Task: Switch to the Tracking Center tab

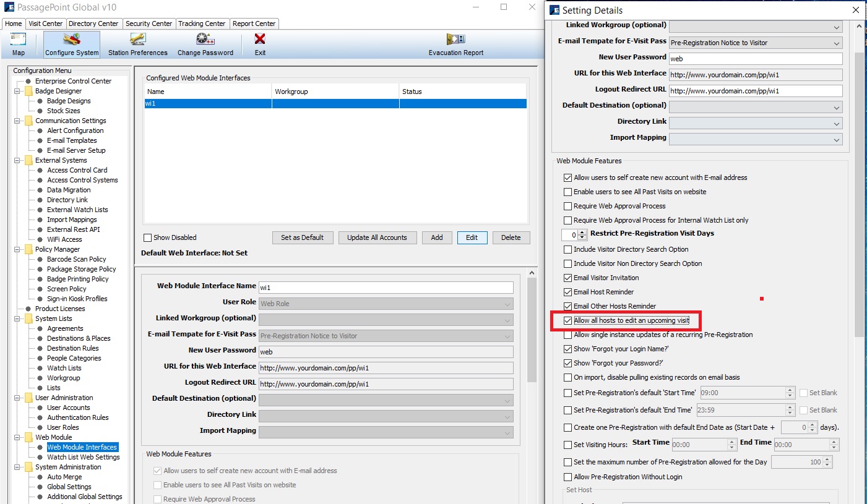Action: click(202, 23)
